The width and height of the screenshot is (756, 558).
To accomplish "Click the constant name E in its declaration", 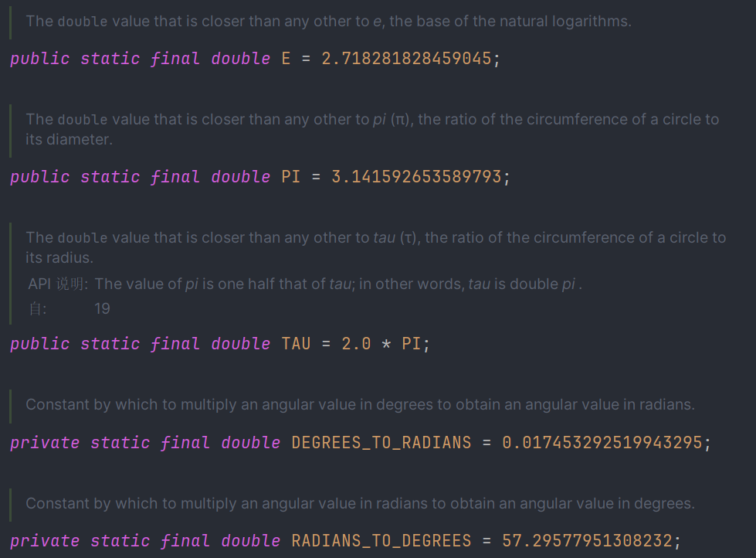I will [286, 59].
